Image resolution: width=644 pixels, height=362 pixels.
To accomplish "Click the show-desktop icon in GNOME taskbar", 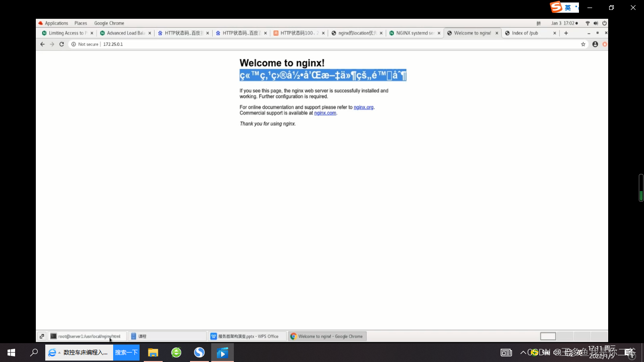I will (42, 337).
